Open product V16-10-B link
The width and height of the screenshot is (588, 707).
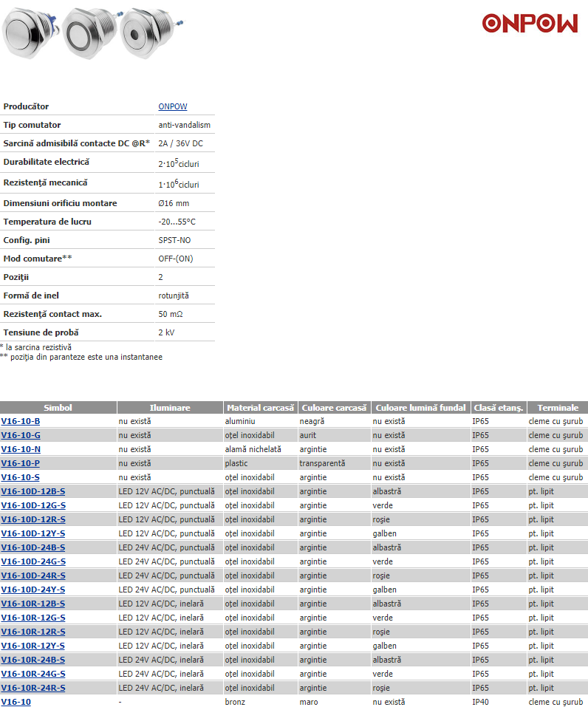pyautogui.click(x=21, y=421)
